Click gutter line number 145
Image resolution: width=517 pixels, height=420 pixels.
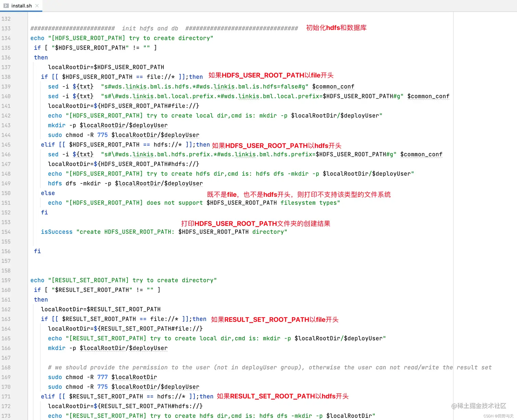pyautogui.click(x=6, y=145)
